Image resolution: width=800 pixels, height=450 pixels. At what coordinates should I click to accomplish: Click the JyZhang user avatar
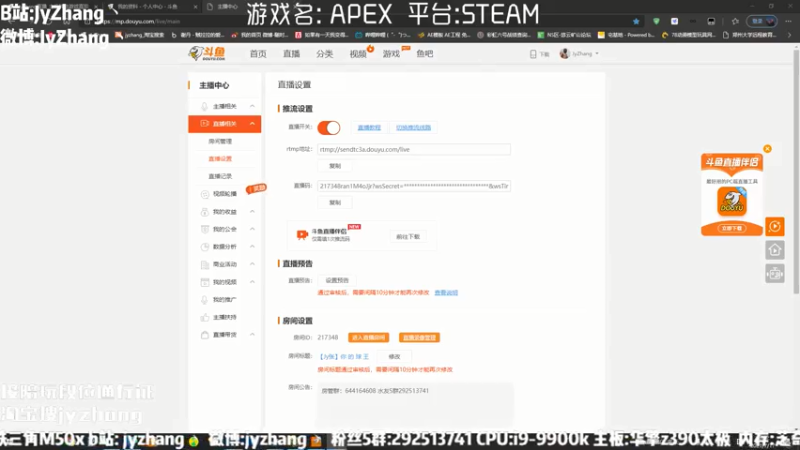pyautogui.click(x=564, y=54)
